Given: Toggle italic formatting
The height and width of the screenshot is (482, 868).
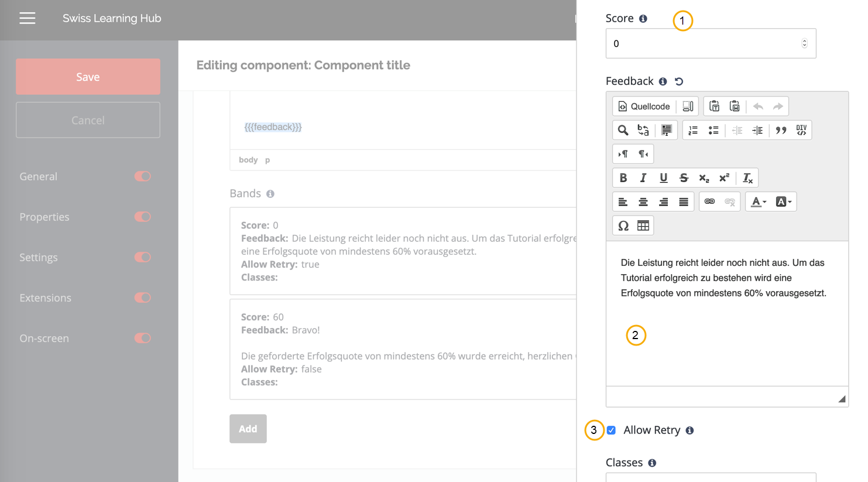Looking at the screenshot, I should (643, 178).
